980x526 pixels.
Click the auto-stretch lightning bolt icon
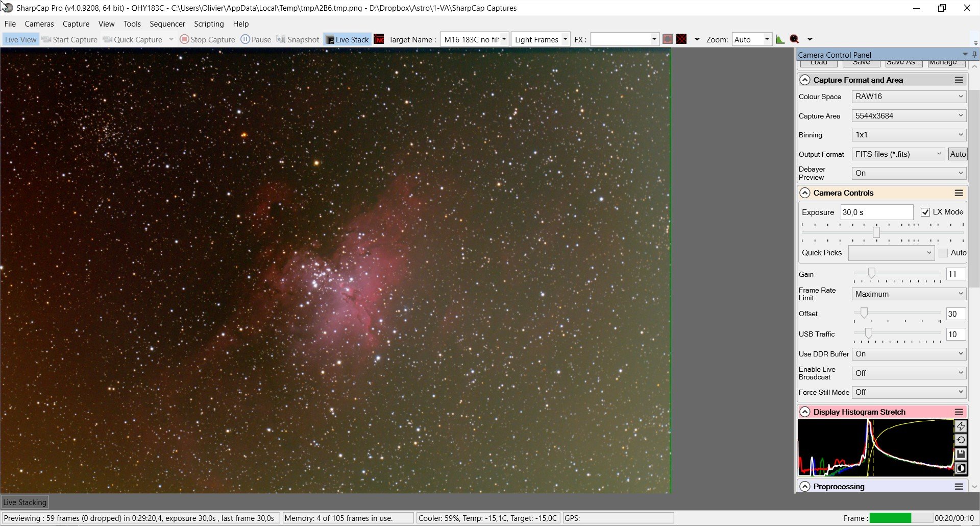pyautogui.click(x=961, y=426)
